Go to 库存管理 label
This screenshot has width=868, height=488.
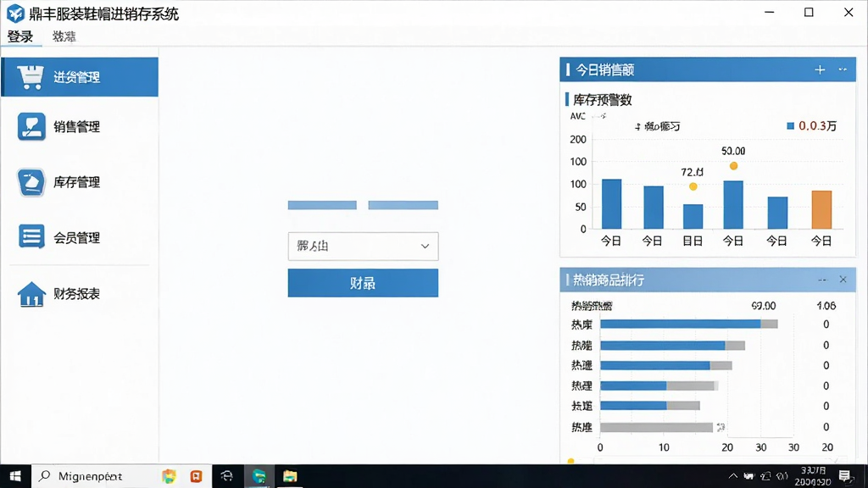tap(76, 182)
